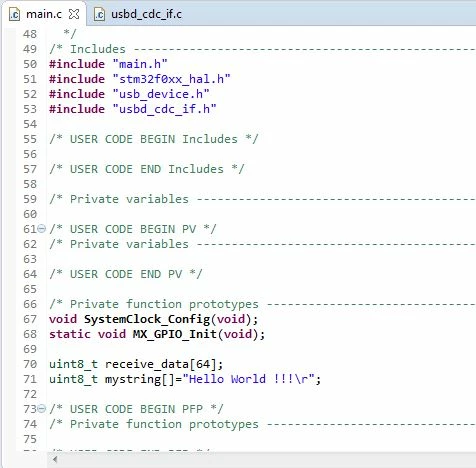Click the horizontal scrollbar left arrow
Image resolution: width=476 pixels, height=468 pixels.
(55, 460)
